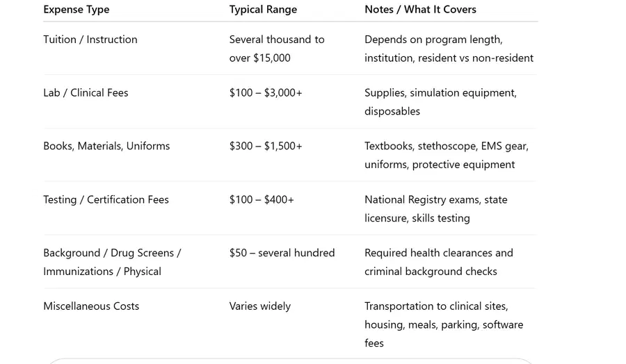Select the Miscellaneous Costs row label
Viewport: 626px width, 364px height.
point(91,306)
